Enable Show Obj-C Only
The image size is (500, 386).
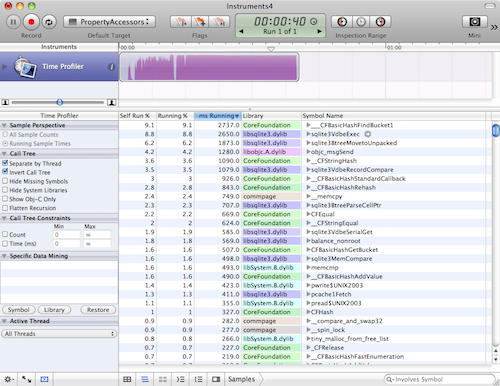click(x=5, y=199)
